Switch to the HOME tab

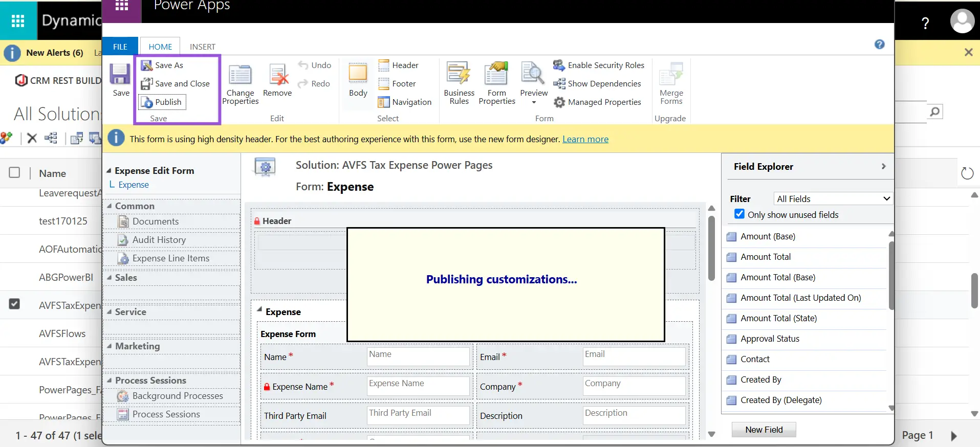click(x=160, y=47)
